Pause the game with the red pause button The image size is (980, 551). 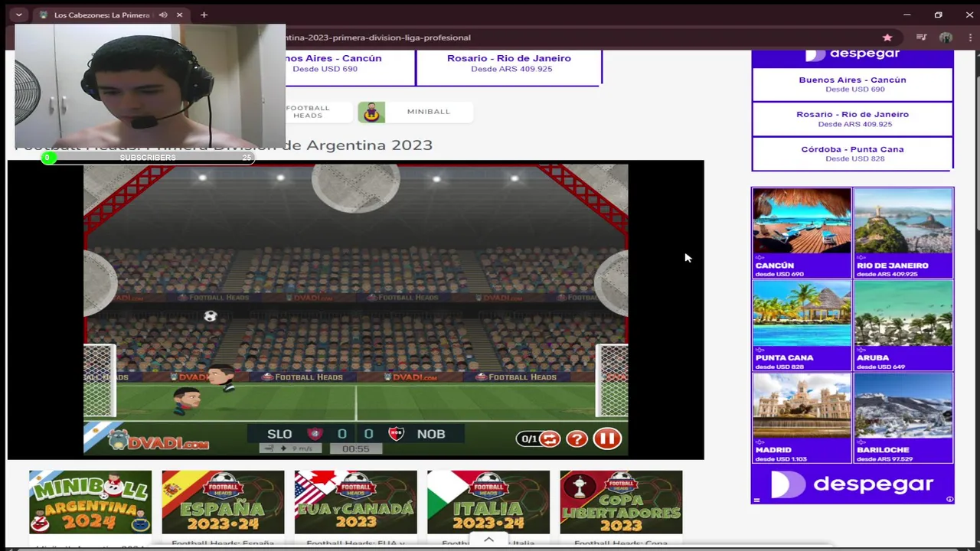pos(607,439)
